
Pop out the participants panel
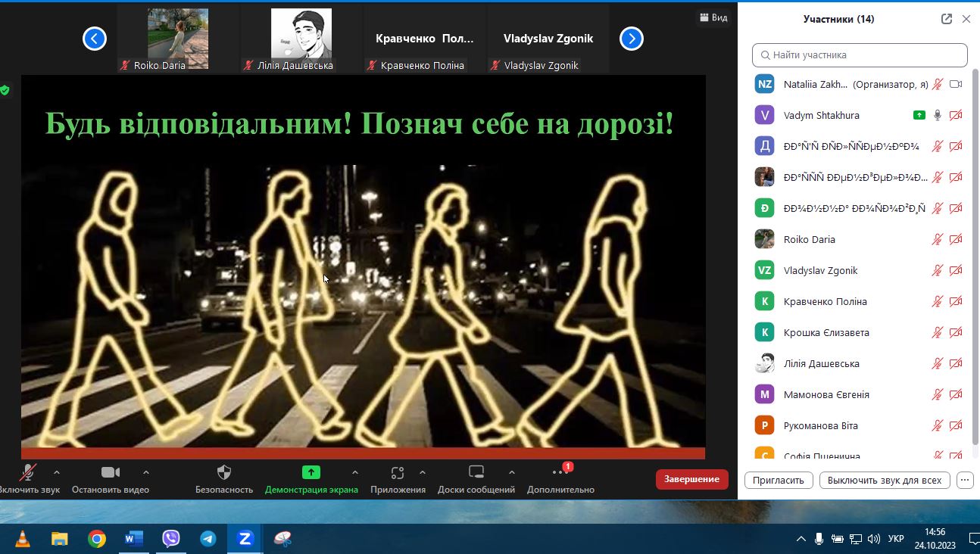(x=947, y=19)
